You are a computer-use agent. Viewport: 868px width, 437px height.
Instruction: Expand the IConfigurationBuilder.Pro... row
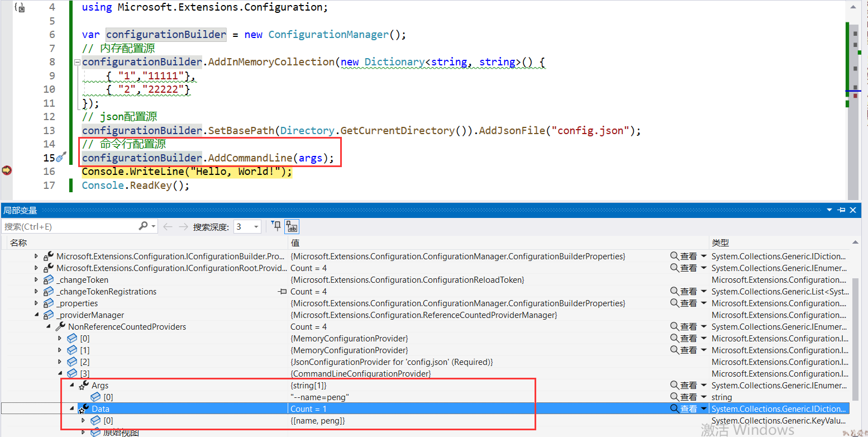click(36, 256)
